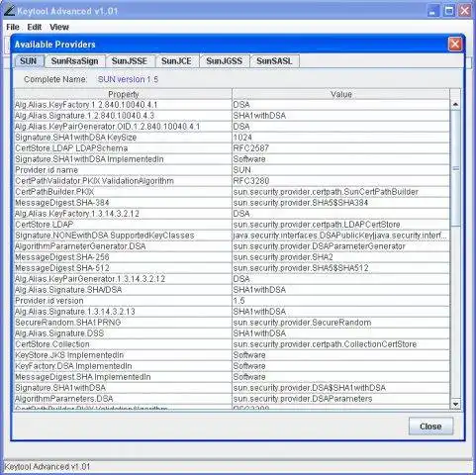Close the Keytool Advanced main window
Screen dimensions: 476x475
(x=465, y=11)
